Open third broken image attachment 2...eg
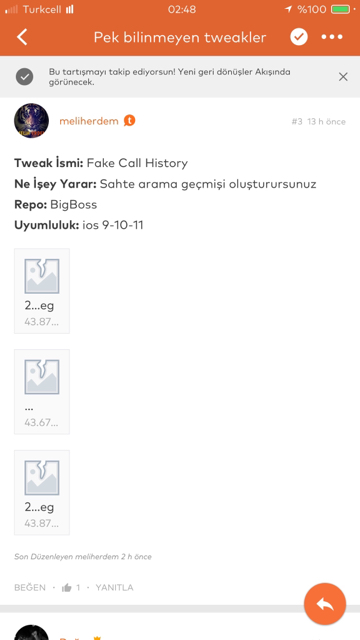The width and height of the screenshot is (360, 640). (x=42, y=493)
